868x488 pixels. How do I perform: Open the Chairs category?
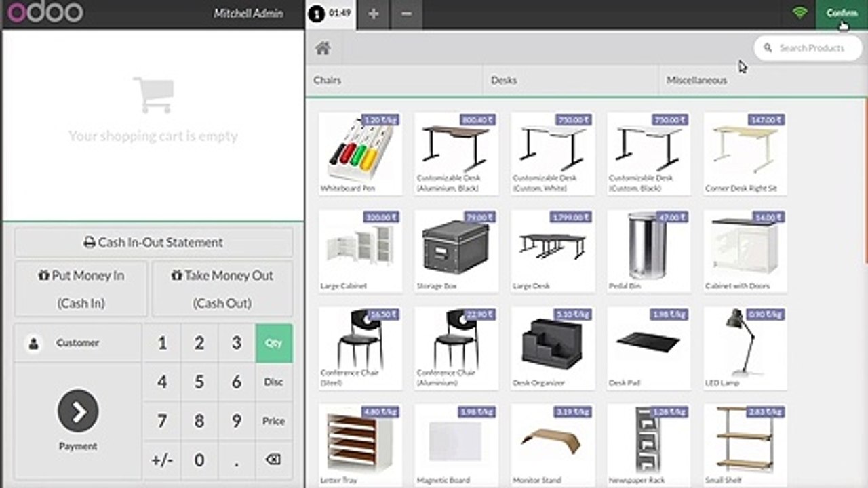(394, 80)
